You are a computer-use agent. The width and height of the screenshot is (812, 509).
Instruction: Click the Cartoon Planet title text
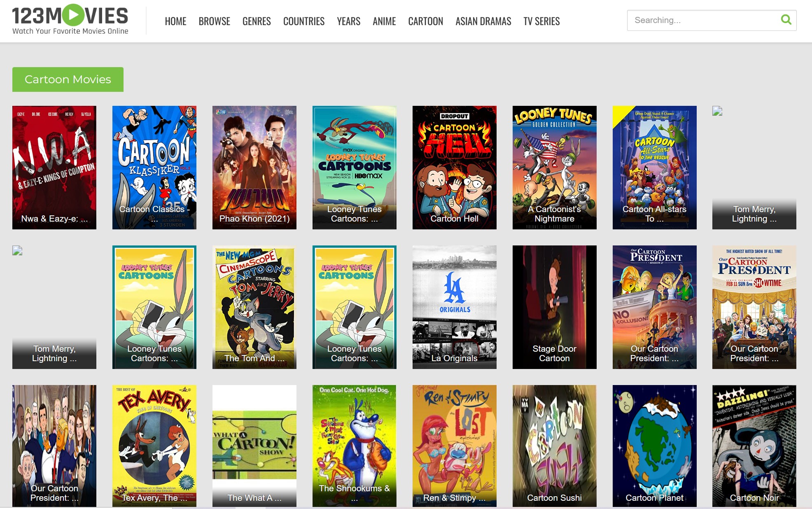(x=655, y=498)
